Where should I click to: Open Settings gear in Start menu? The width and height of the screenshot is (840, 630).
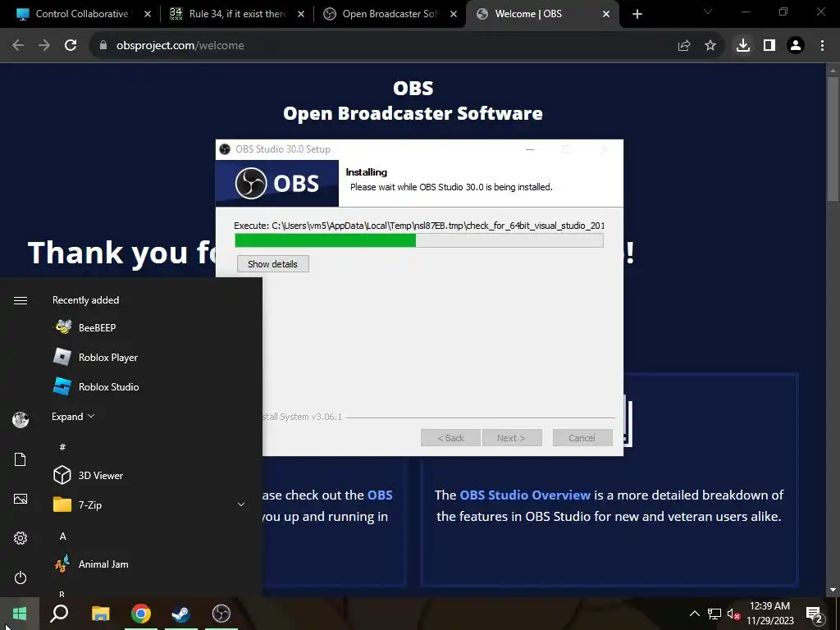point(21,538)
